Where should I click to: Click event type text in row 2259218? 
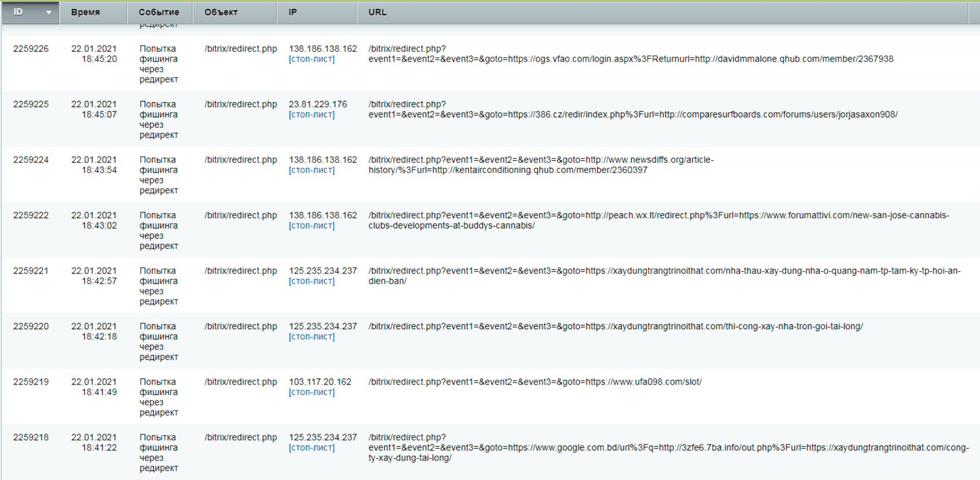pos(159,453)
